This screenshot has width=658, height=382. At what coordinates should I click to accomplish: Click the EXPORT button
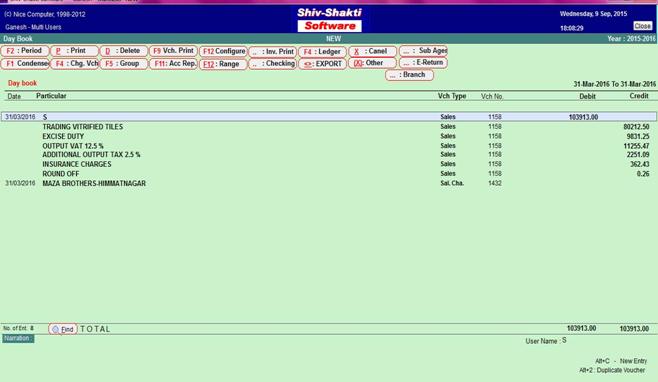tap(322, 64)
